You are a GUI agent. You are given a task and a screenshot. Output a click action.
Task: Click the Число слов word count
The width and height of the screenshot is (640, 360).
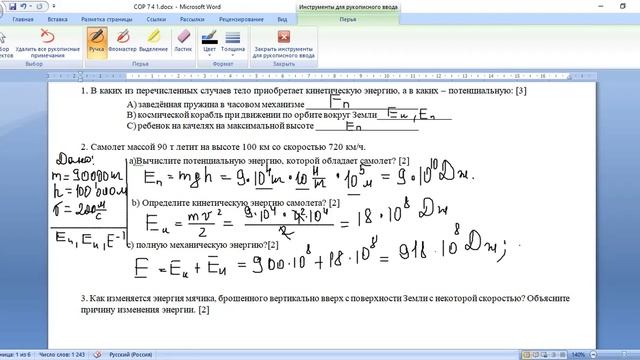click(x=62, y=354)
